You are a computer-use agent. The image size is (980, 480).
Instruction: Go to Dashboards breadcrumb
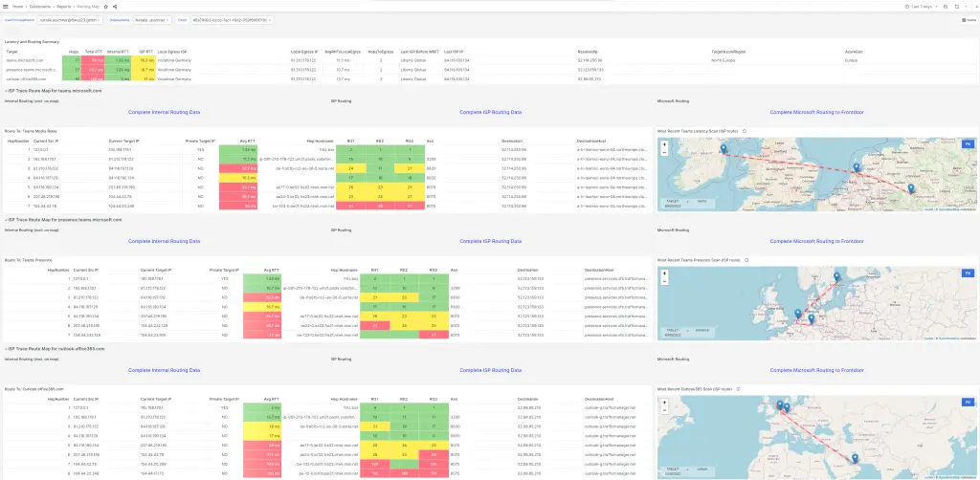pyautogui.click(x=40, y=7)
